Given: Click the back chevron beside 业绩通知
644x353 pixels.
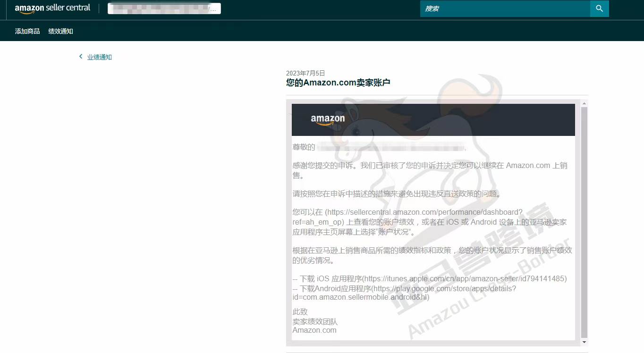Looking at the screenshot, I should tap(81, 57).
